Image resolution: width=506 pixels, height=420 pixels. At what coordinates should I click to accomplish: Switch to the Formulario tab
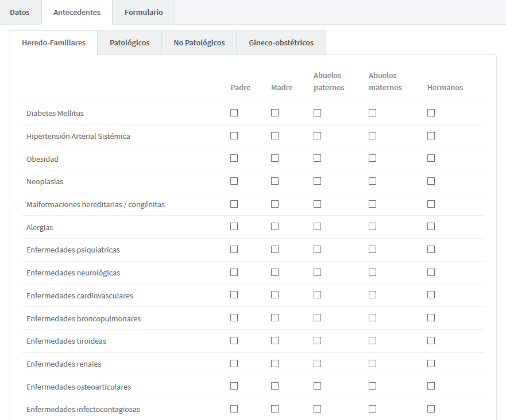coord(144,12)
